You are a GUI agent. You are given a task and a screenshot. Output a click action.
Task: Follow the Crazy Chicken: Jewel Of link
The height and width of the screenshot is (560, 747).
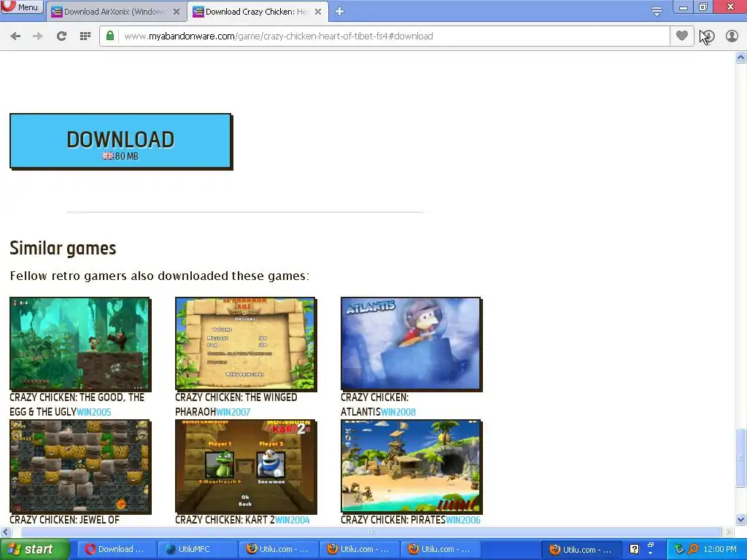pos(64,520)
